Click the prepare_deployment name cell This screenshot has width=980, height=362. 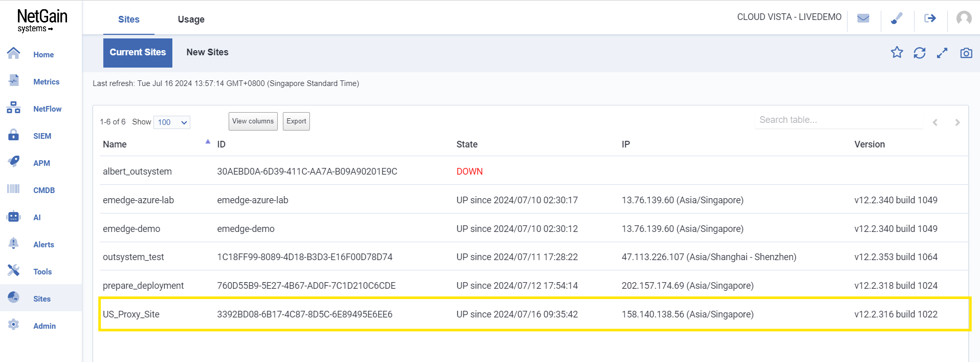point(143,286)
